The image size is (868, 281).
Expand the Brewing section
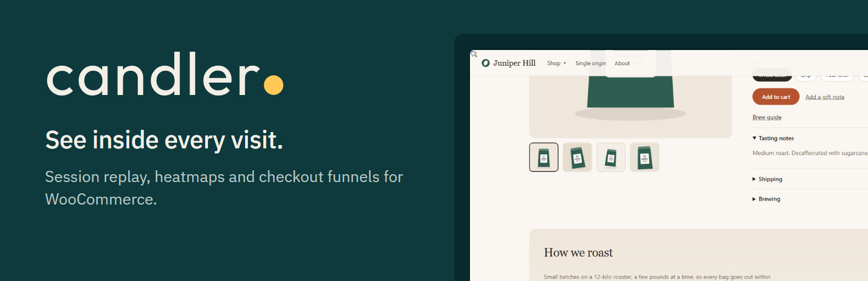coord(766,199)
